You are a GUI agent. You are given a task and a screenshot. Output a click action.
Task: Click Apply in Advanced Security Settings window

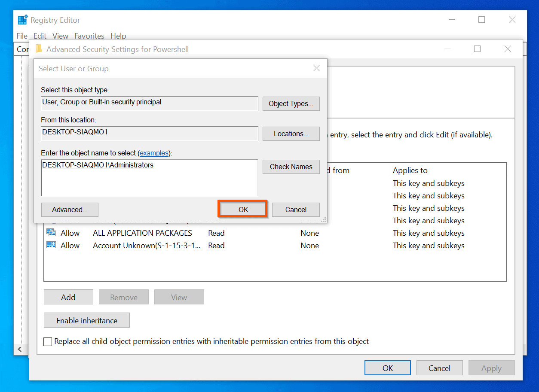click(x=491, y=368)
